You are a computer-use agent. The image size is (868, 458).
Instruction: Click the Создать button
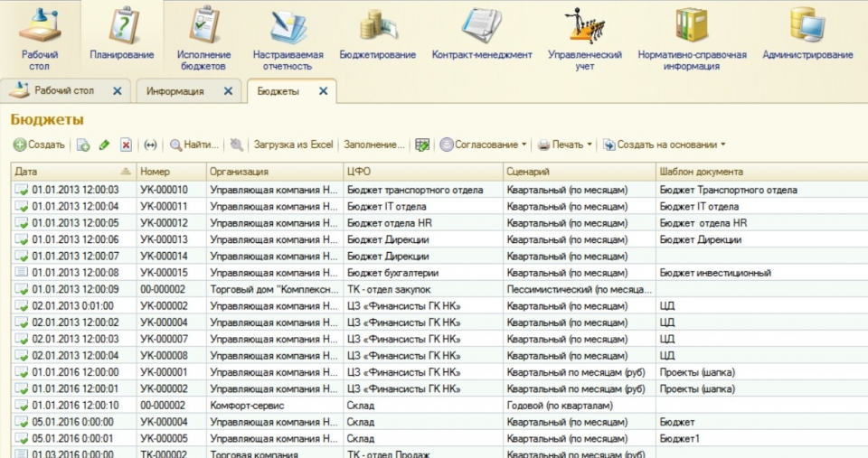39,145
